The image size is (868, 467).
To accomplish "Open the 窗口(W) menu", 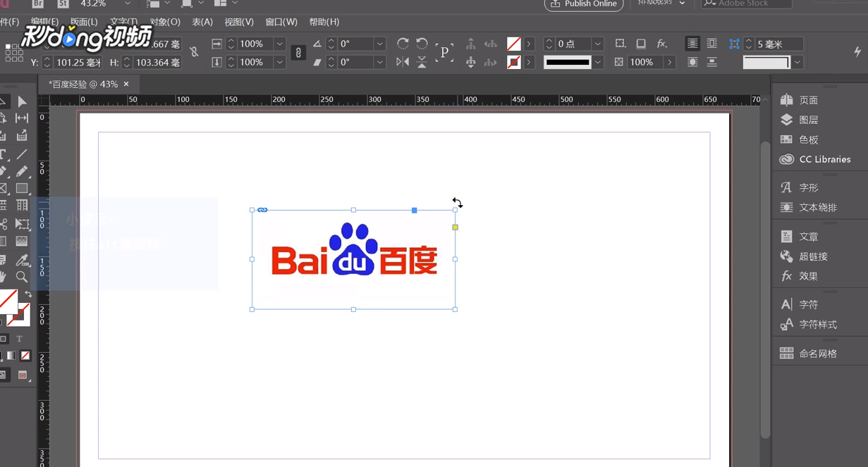I will tap(281, 22).
